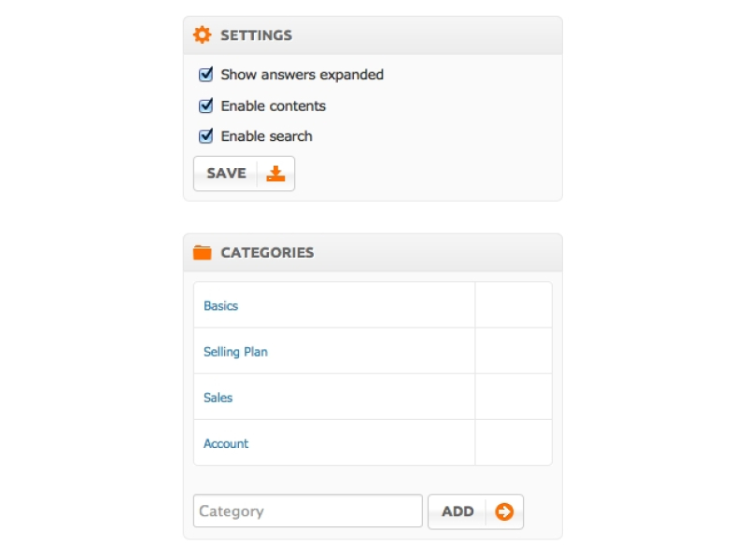Click the orange download icon on Save

[x=275, y=174]
